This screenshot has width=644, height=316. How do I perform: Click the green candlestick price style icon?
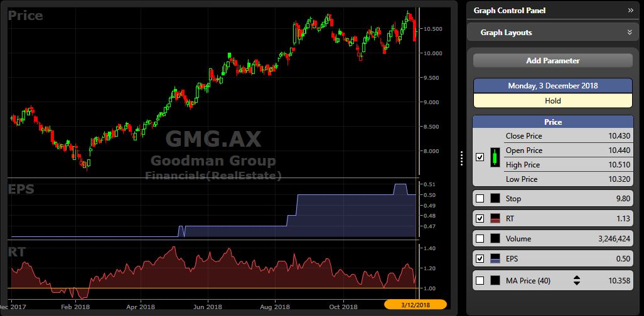tap(495, 157)
